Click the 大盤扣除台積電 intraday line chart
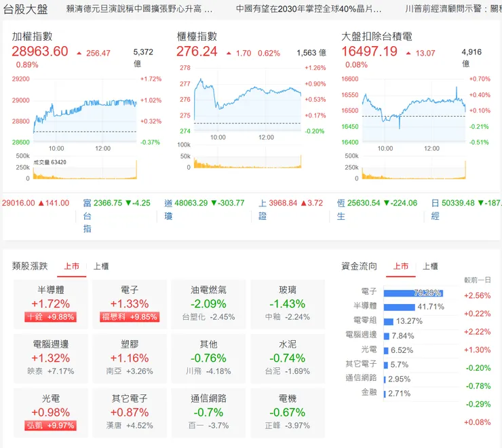The width and height of the screenshot is (502, 448). 414,111
